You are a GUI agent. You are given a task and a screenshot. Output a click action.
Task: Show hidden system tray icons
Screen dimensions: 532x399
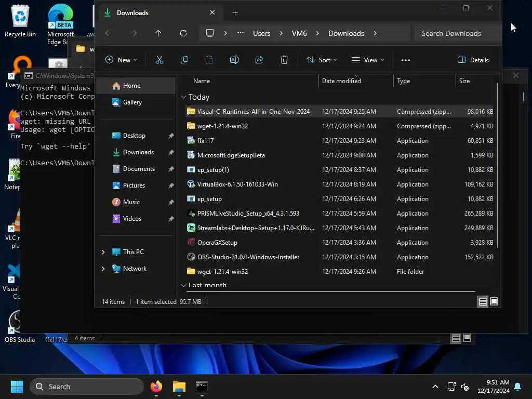click(x=435, y=387)
